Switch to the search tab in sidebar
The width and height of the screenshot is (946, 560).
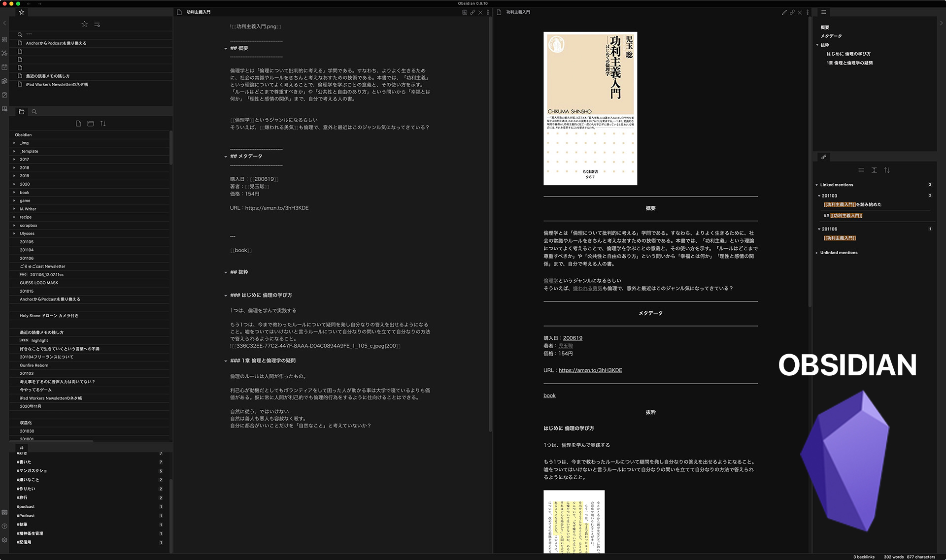[x=34, y=112]
